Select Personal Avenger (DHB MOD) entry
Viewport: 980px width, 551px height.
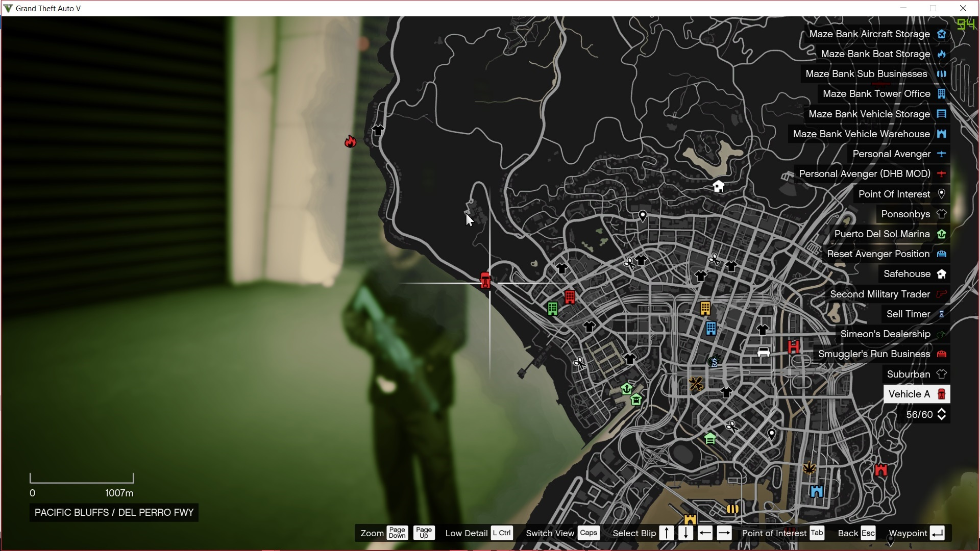click(x=872, y=174)
